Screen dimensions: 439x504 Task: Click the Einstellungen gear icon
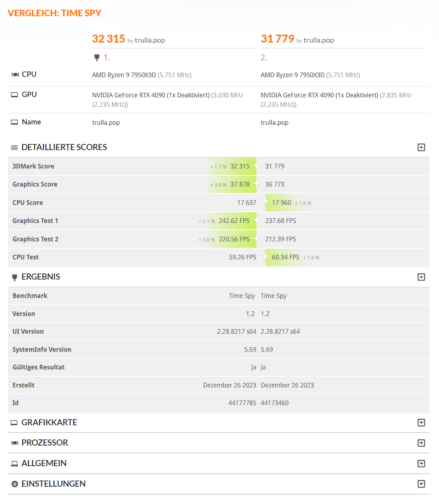14,484
